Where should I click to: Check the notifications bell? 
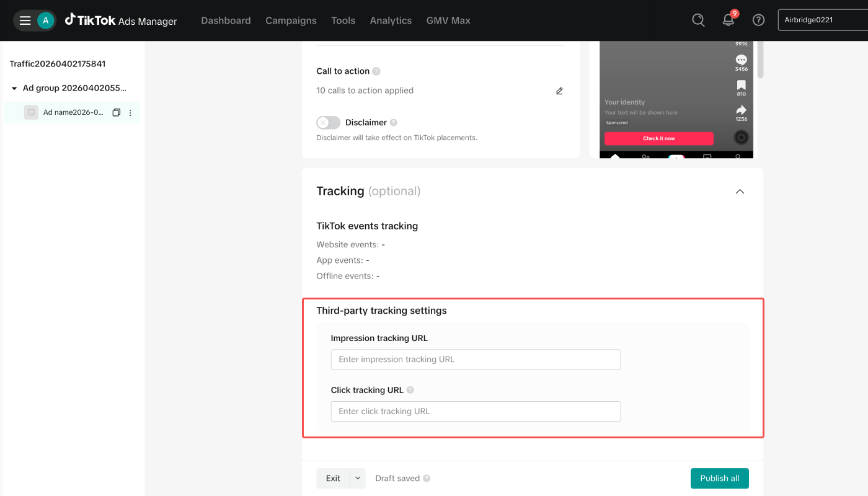[x=728, y=20]
